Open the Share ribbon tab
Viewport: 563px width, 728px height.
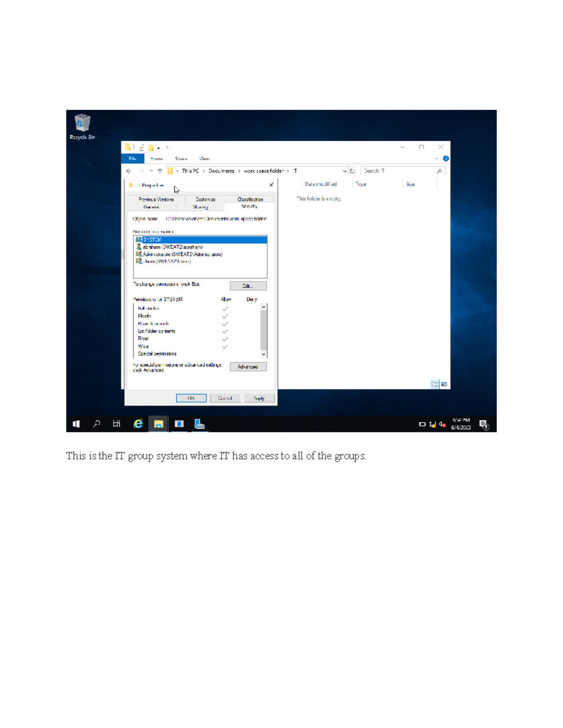coord(181,158)
